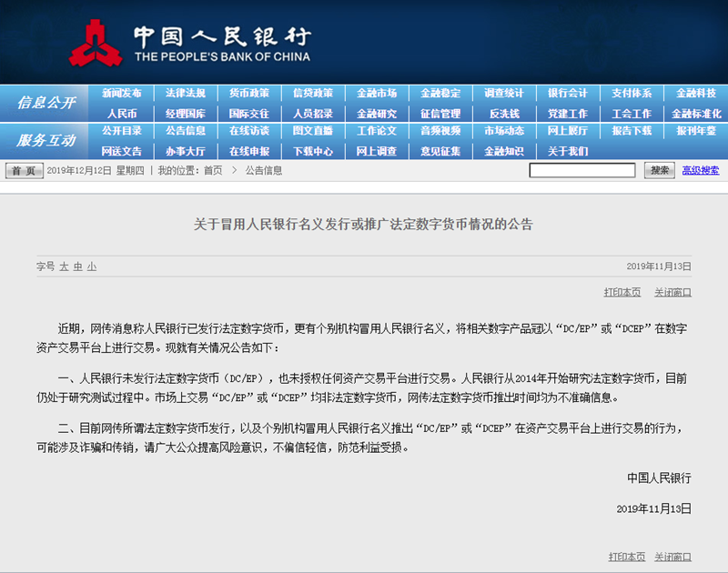The width and height of the screenshot is (728, 573).
Task: Go to 金融稳定 section
Action: coord(440,94)
